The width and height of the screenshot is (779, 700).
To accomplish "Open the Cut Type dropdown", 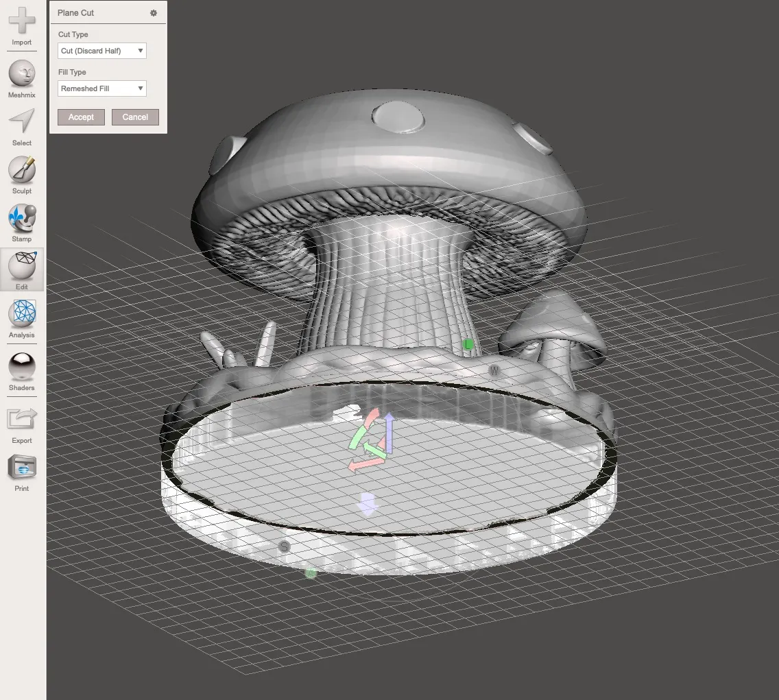I will pyautogui.click(x=101, y=51).
